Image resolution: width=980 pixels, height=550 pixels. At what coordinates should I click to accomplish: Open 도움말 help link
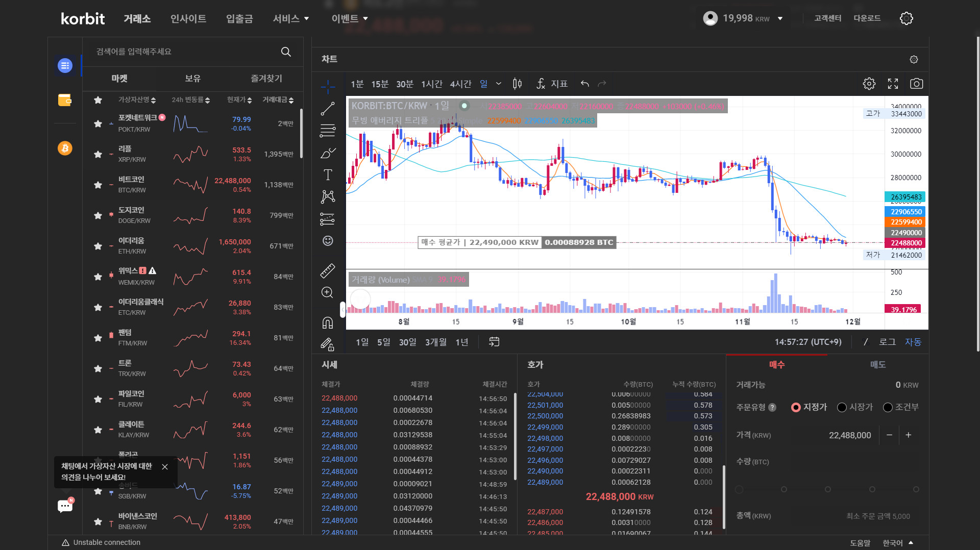coord(860,543)
